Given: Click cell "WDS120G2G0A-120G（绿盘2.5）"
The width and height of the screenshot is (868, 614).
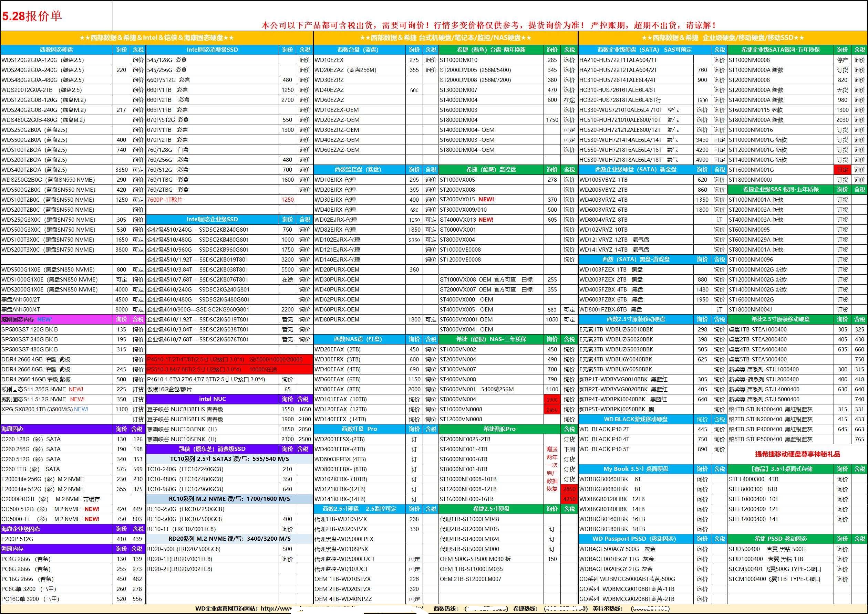Looking at the screenshot, I should click(57, 60).
